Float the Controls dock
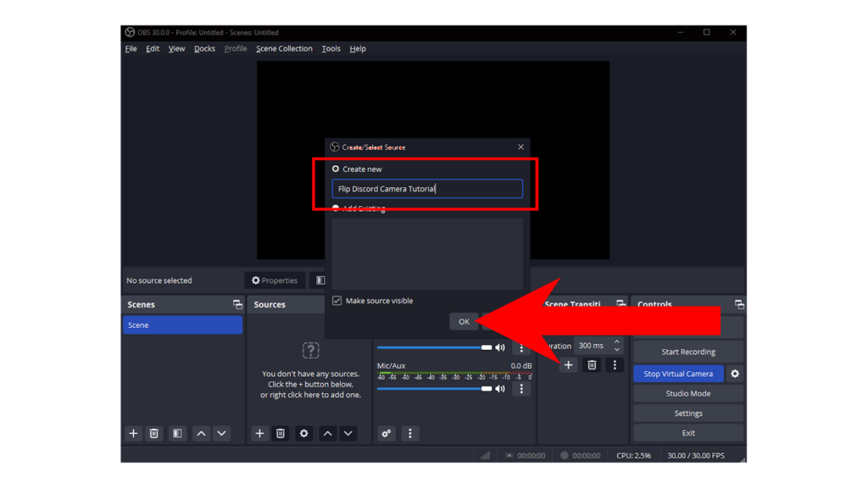 pos(739,304)
